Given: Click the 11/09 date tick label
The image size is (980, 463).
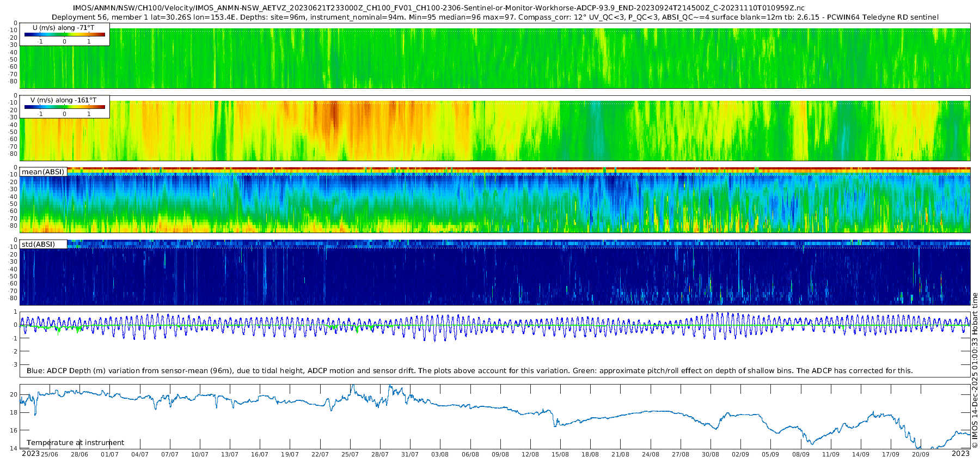Looking at the screenshot, I should (x=831, y=454).
